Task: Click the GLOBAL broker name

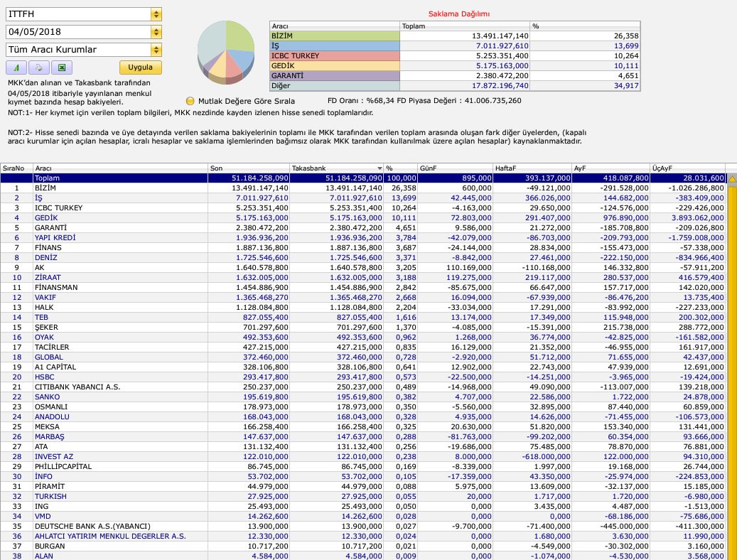Action: 48,357
